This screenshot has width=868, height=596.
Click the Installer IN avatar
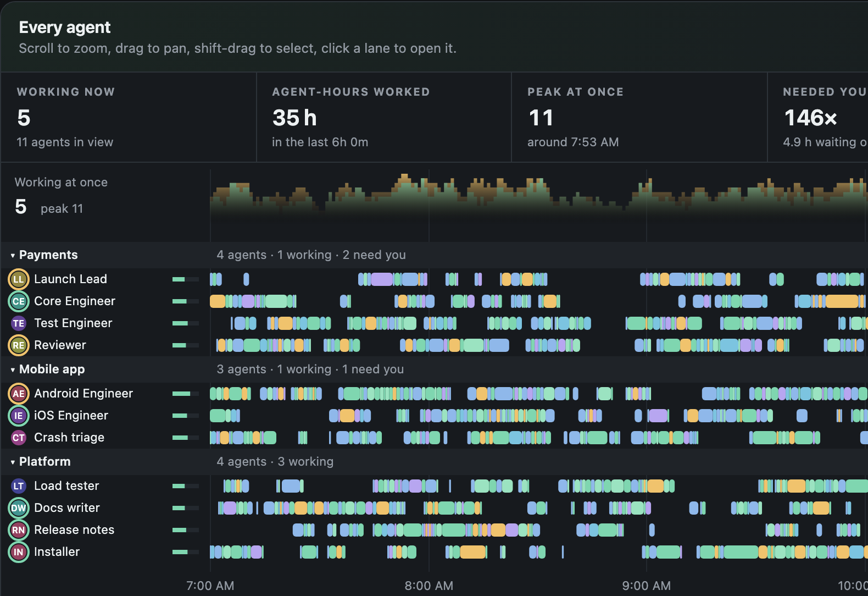pos(19,552)
